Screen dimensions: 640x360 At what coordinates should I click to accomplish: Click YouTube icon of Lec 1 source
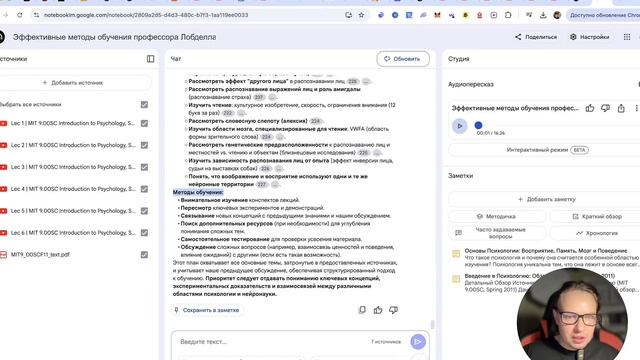pyautogui.click(x=4, y=123)
